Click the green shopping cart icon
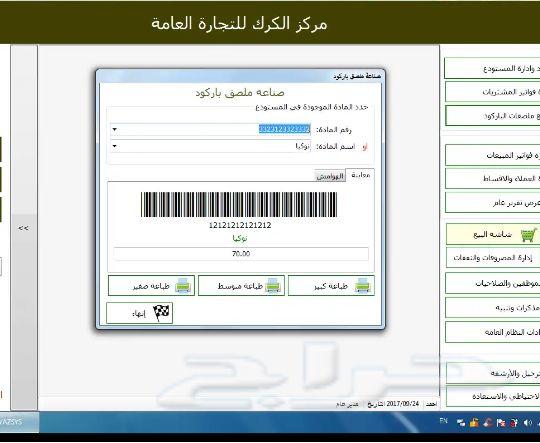Image resolution: width=540 pixels, height=443 pixels. 528,235
